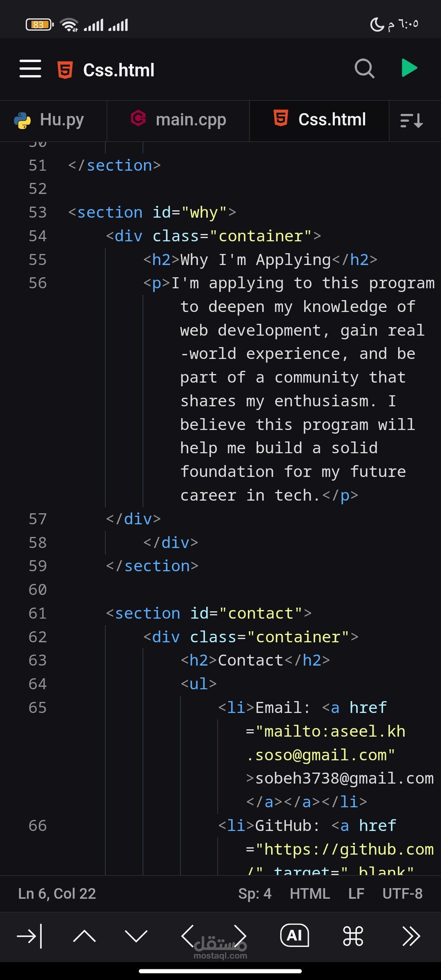Move cursor left with the left chevron
Viewport: 441px width, 980px height.
point(187,936)
